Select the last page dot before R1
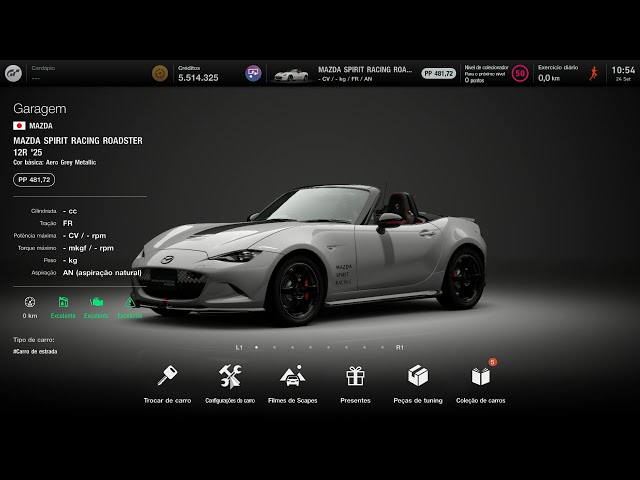The height and width of the screenshot is (480, 640). (382, 347)
